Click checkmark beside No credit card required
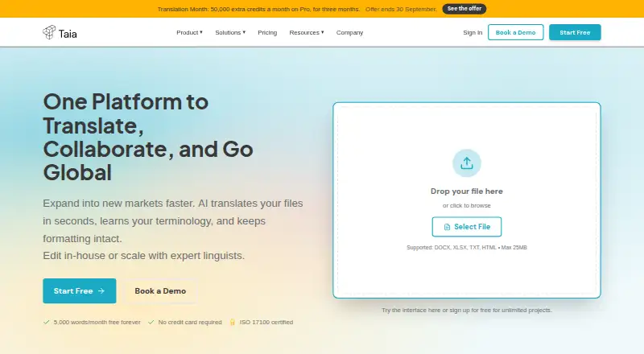The width and height of the screenshot is (644, 354). (151, 322)
